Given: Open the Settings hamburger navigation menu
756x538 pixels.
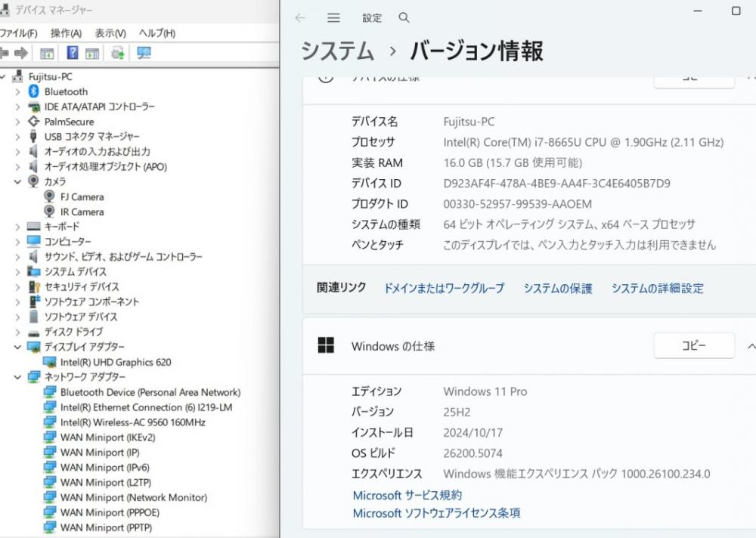Looking at the screenshot, I should click(x=333, y=17).
